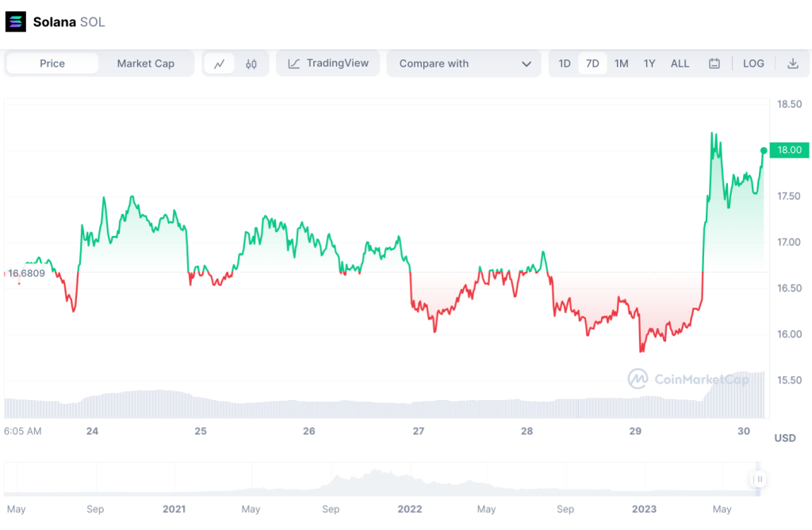Click the green 18.00 price label

click(x=789, y=150)
